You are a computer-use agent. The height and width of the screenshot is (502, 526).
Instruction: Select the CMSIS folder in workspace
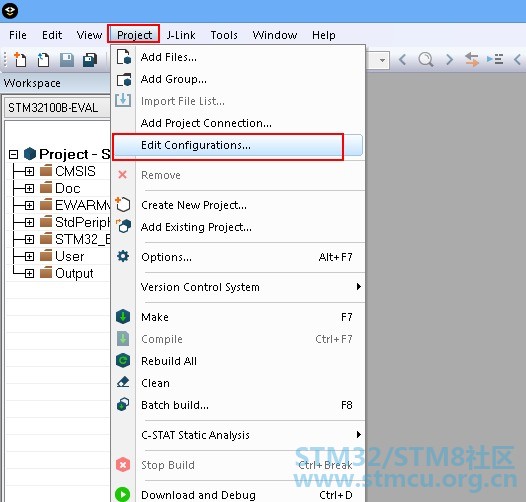(75, 171)
